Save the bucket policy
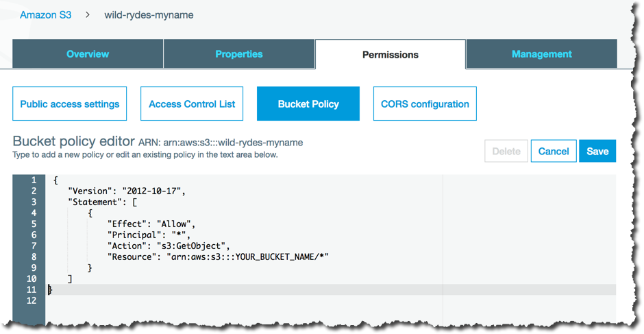This screenshot has height=334, width=644. pyautogui.click(x=597, y=151)
